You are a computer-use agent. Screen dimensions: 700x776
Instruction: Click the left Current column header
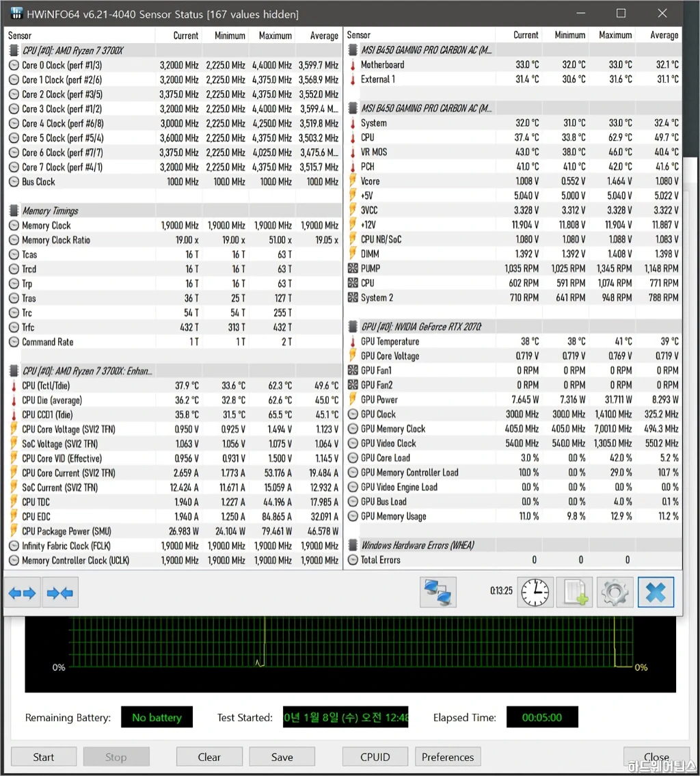[x=178, y=36]
